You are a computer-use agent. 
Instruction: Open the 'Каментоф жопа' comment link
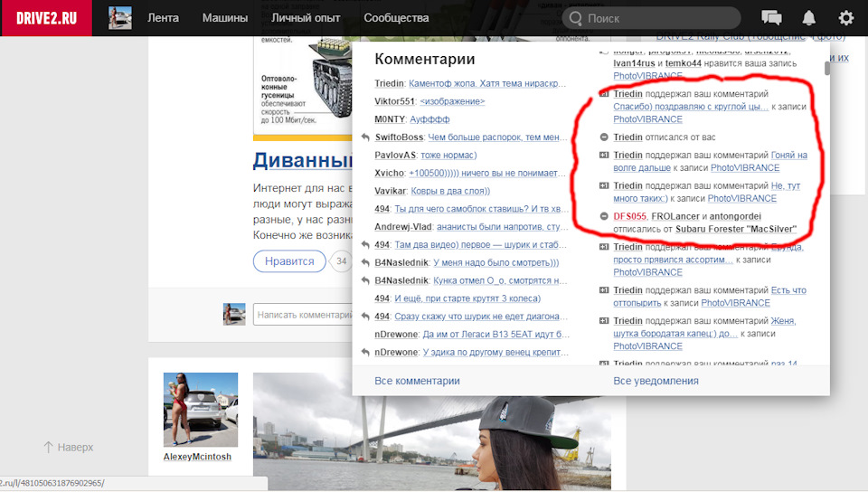(487, 83)
